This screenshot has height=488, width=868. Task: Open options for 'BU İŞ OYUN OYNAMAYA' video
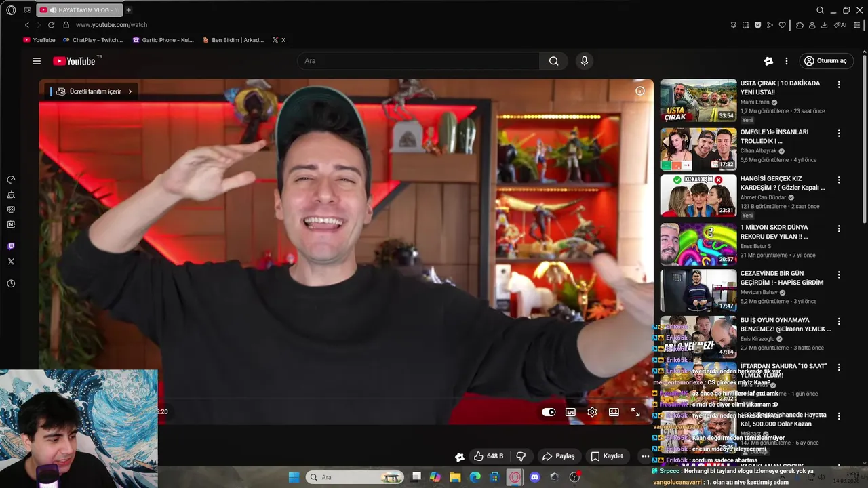839,321
